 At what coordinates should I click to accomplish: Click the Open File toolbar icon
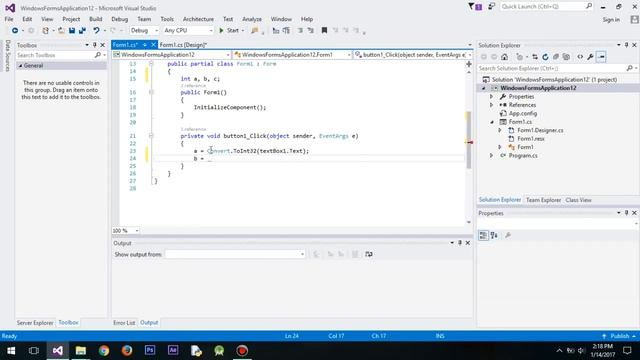tap(61, 31)
